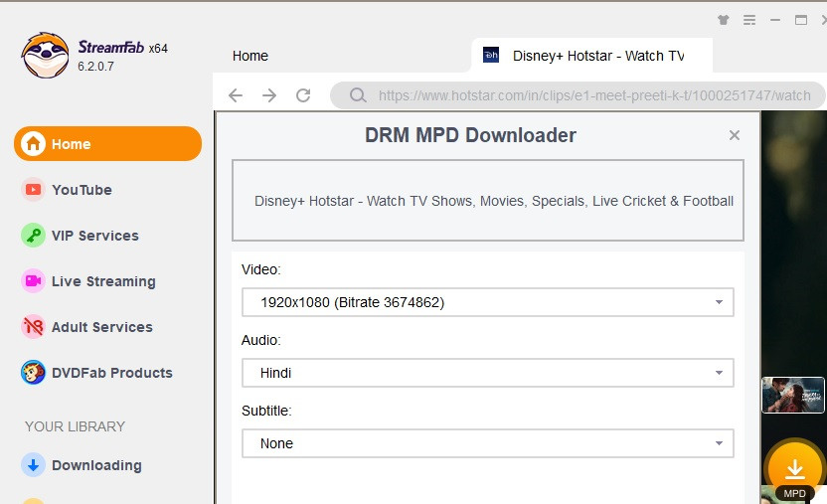Click the browser forward arrow
Image resolution: width=827 pixels, height=504 pixels.
point(269,95)
